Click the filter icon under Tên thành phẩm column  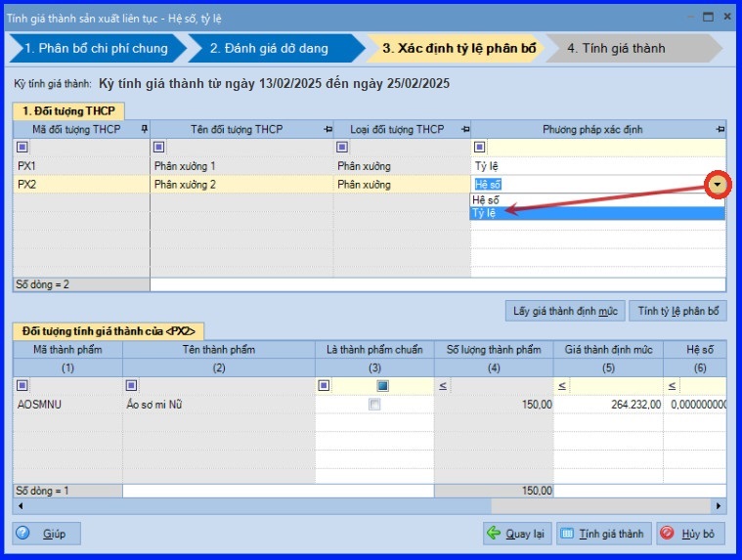pyautogui.click(x=132, y=386)
